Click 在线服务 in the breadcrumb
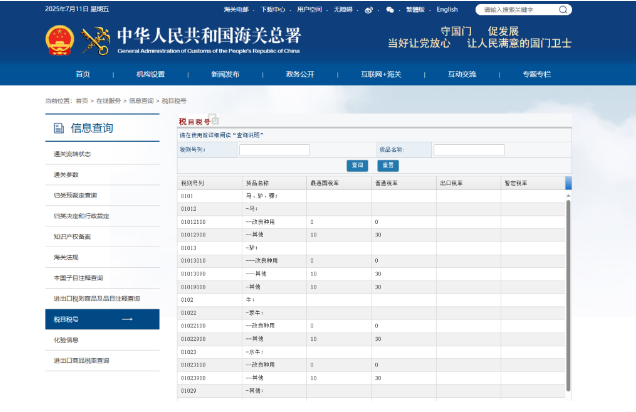 tap(109, 101)
